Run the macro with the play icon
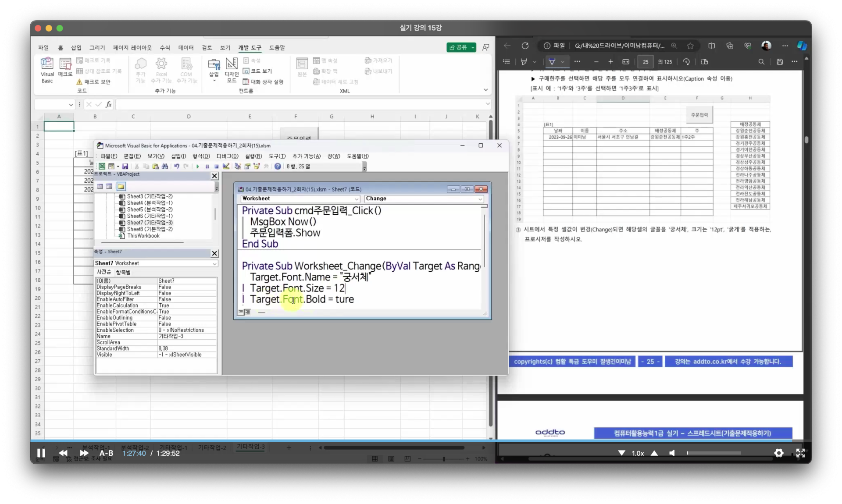Screen dimensions: 842x504 (198, 167)
